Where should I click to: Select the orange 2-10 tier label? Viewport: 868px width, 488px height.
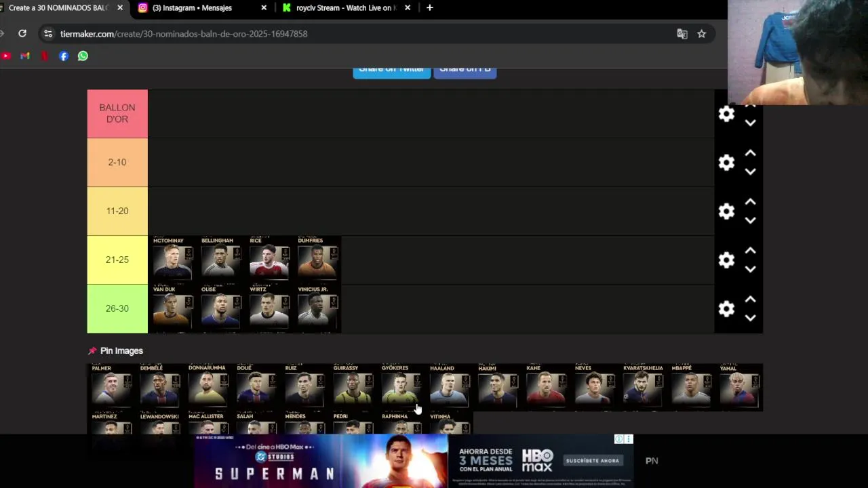click(x=117, y=163)
